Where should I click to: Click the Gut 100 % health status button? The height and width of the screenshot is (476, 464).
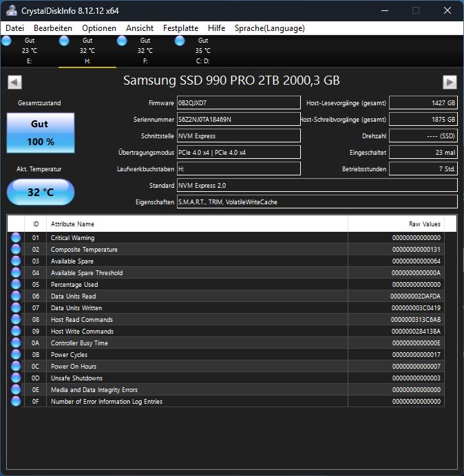tap(41, 133)
